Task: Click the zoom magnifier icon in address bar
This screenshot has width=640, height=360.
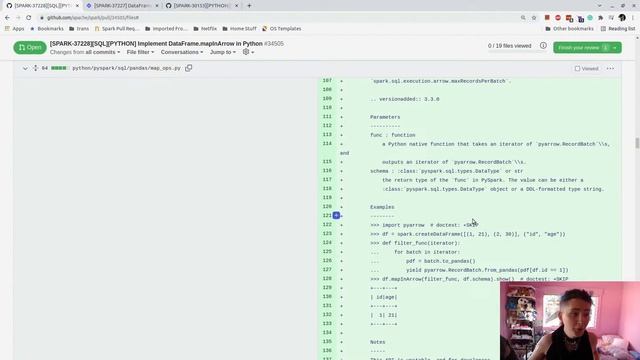Action: click(523, 18)
